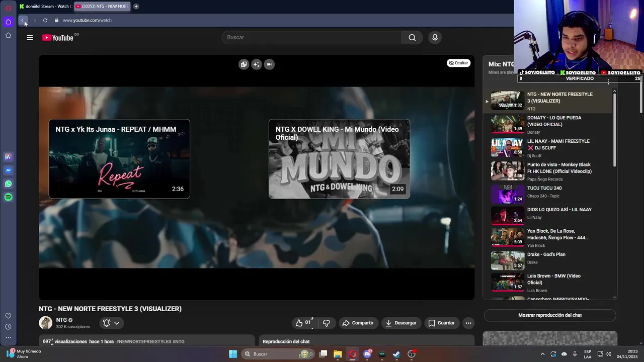Viewport: 644px width, 362px height.
Task: Play TUCU TUCU 240 from mix
Action: (548, 194)
